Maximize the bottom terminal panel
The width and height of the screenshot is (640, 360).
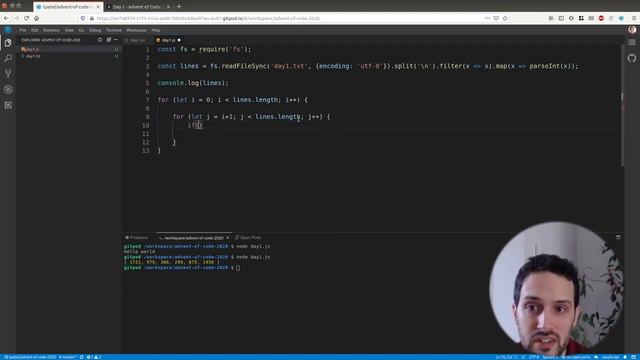coord(618,237)
